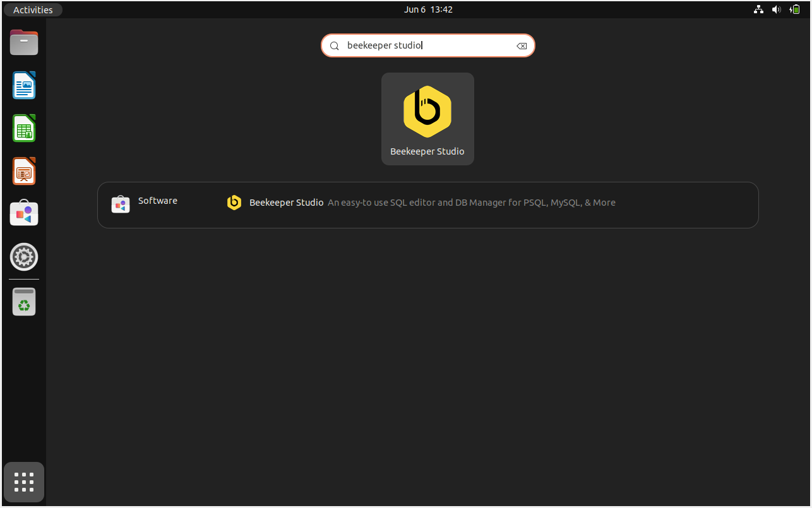This screenshot has width=812, height=508.
Task: Open the Show Applications grid button
Action: (x=24, y=481)
